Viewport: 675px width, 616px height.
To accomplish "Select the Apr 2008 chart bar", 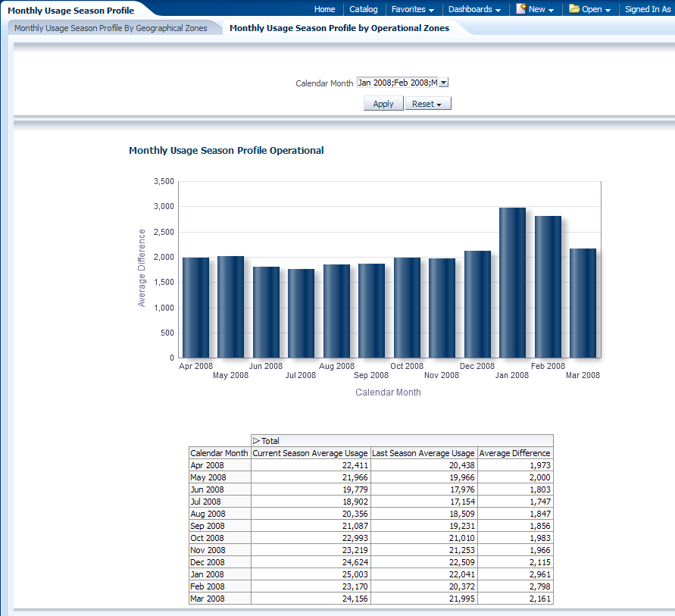I will point(196,308).
